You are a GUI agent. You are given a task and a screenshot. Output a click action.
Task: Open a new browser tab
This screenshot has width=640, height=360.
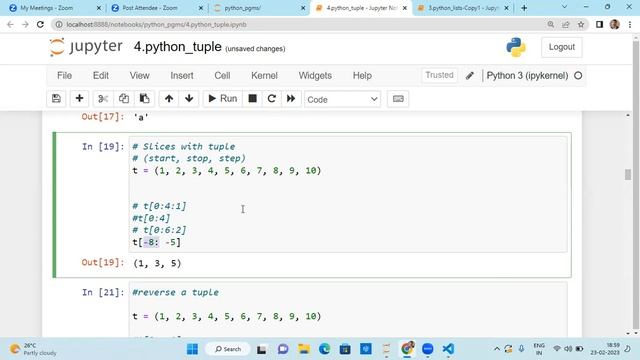tap(524, 8)
